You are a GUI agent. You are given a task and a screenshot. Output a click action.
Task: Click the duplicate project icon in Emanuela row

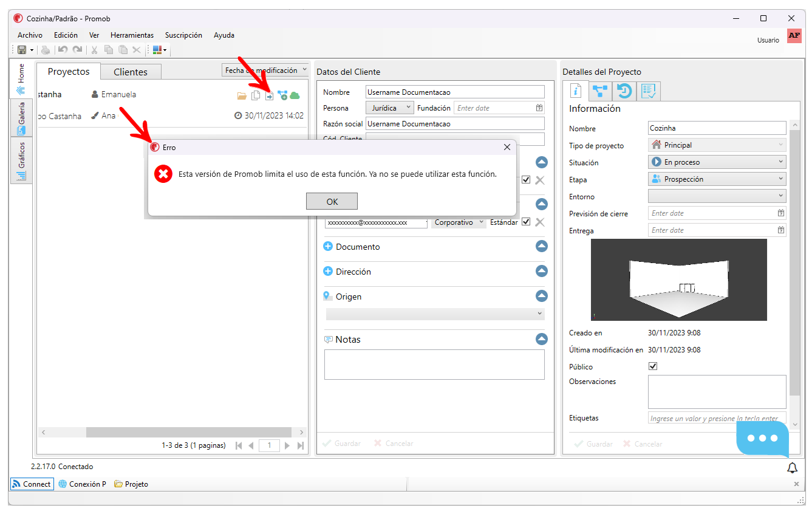256,95
